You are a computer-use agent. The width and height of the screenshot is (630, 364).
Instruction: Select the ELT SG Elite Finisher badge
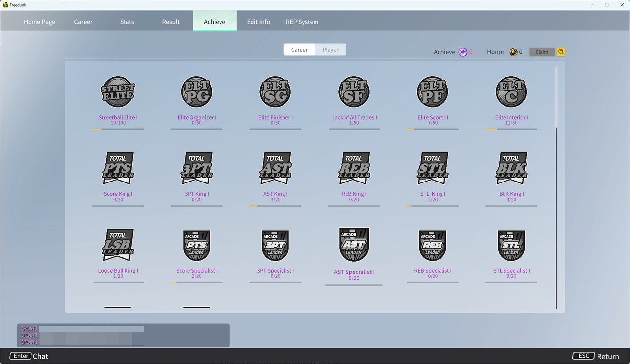coord(275,92)
